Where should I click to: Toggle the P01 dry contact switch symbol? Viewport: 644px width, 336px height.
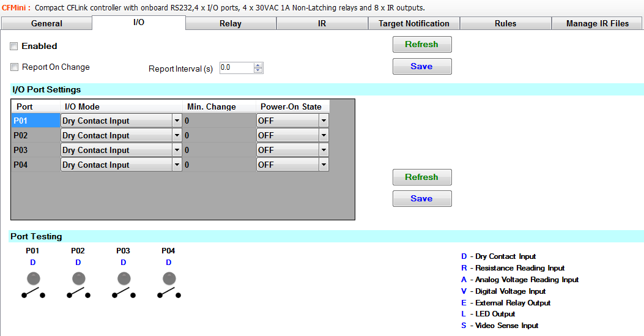pos(33,294)
